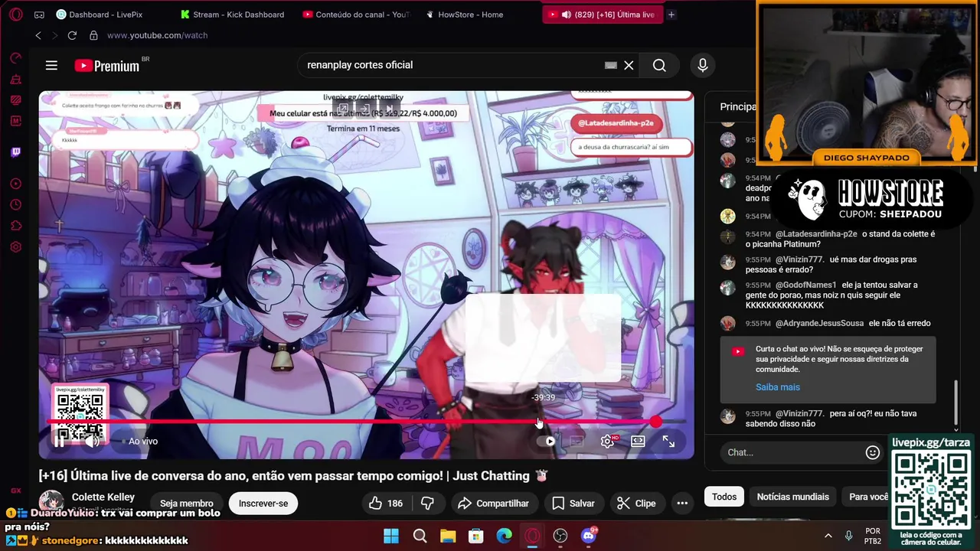Screen dimensions: 980x551
Task: Click the address bar URL www.youtube.com/watch
Action: click(157, 35)
